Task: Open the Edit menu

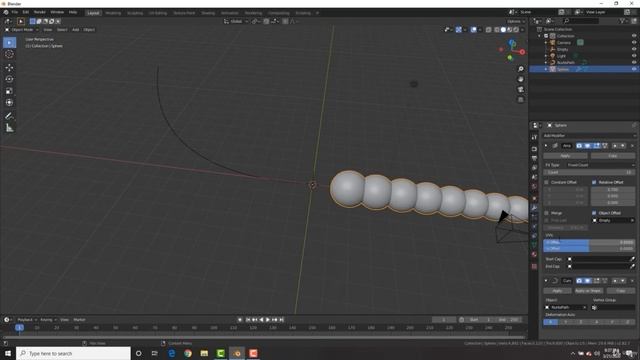Action: click(x=25, y=12)
